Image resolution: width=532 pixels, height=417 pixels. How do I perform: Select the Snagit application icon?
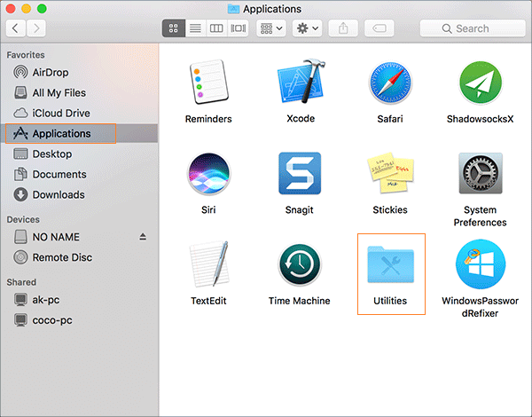[300, 173]
